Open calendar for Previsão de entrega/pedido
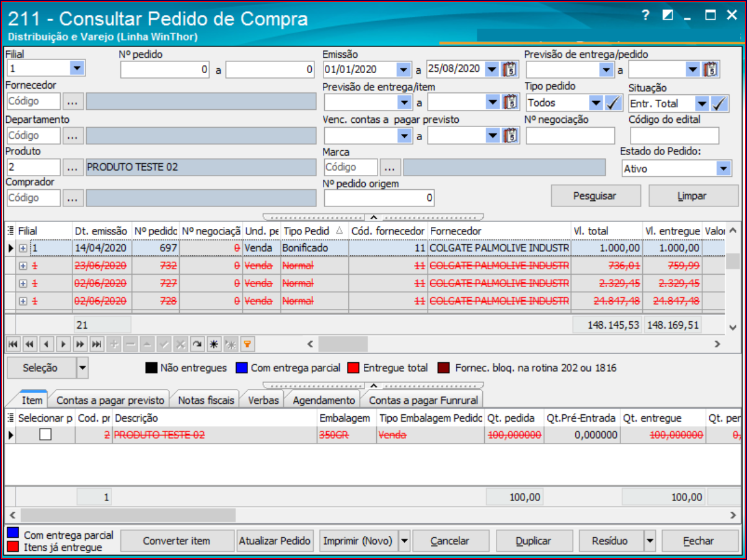The image size is (747, 560). click(711, 69)
